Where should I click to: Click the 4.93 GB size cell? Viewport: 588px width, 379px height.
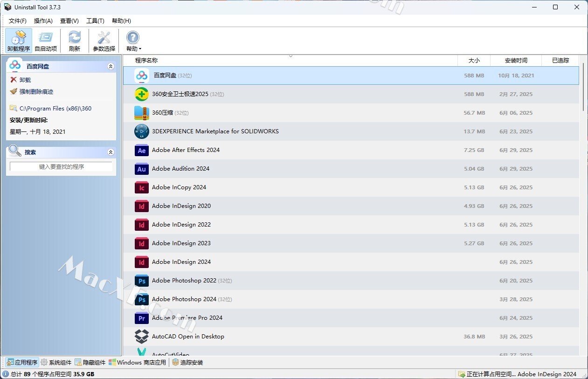[x=474, y=206]
